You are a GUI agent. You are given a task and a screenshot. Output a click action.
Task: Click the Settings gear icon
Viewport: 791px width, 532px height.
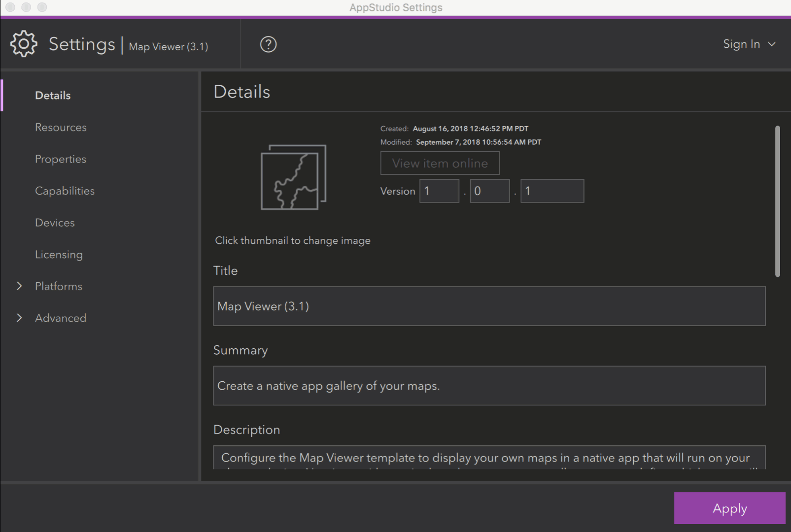pos(24,44)
